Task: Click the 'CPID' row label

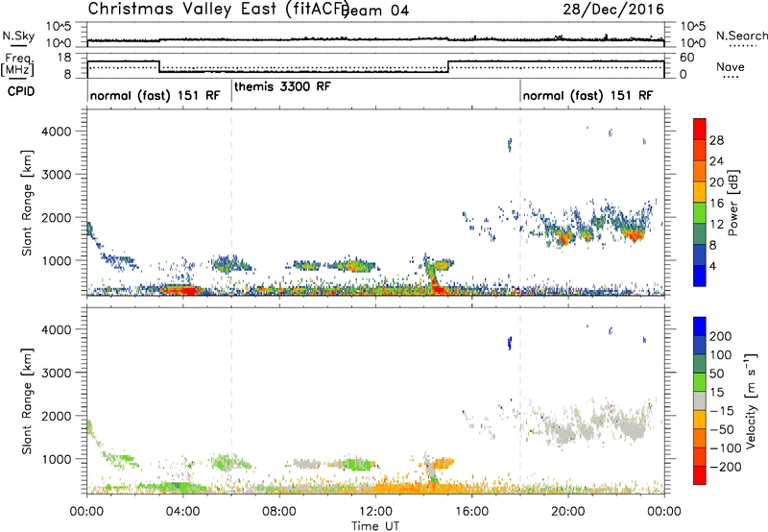Action: (21, 91)
